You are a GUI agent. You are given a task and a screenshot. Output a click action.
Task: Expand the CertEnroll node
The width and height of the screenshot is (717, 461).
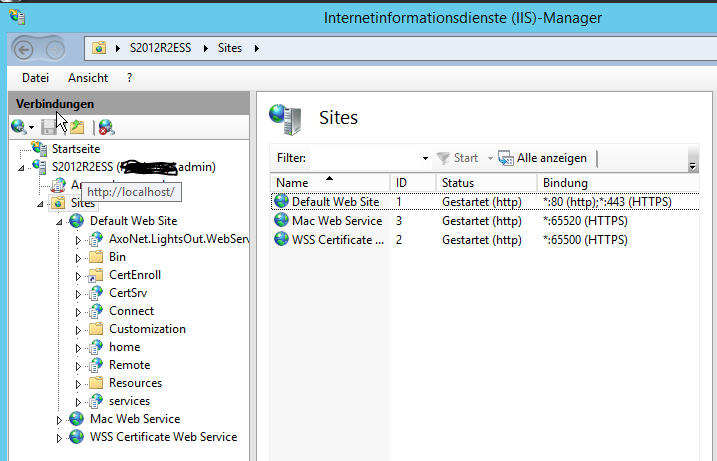78,276
